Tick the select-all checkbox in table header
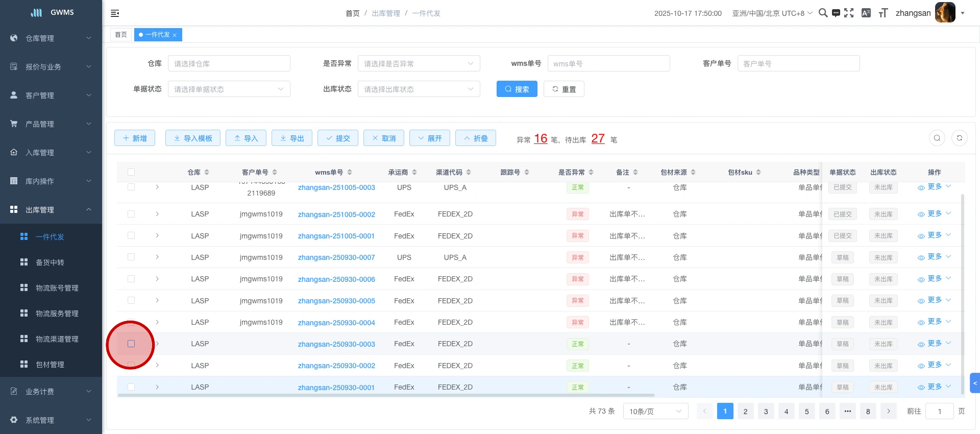Image resolution: width=980 pixels, height=434 pixels. [131, 172]
